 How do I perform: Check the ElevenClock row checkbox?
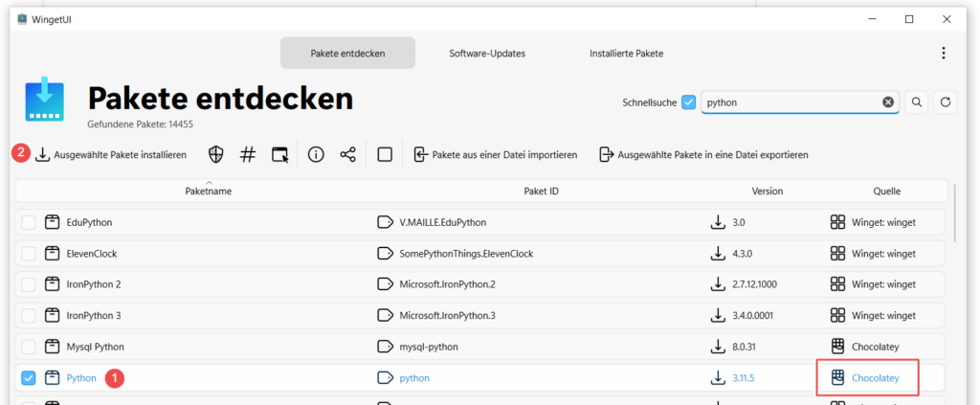point(29,253)
